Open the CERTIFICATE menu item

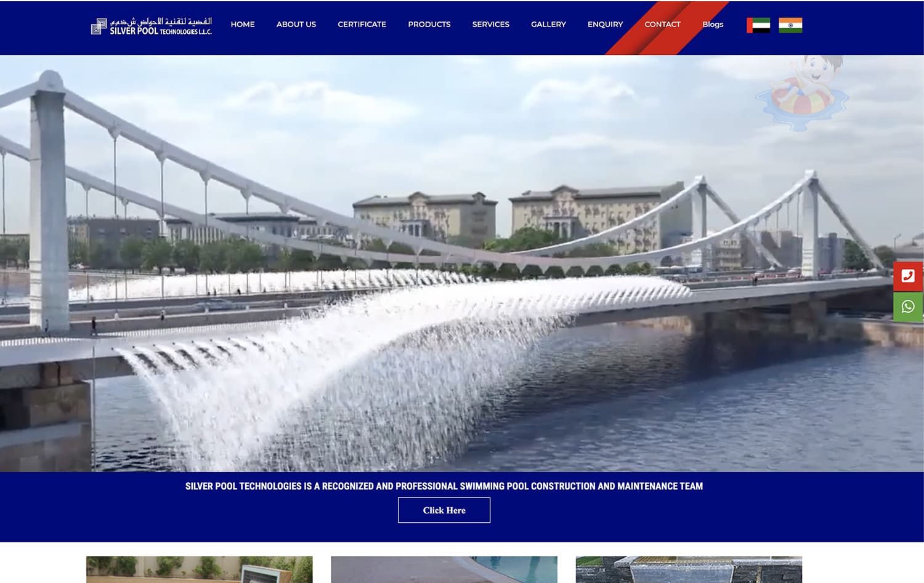click(x=362, y=25)
